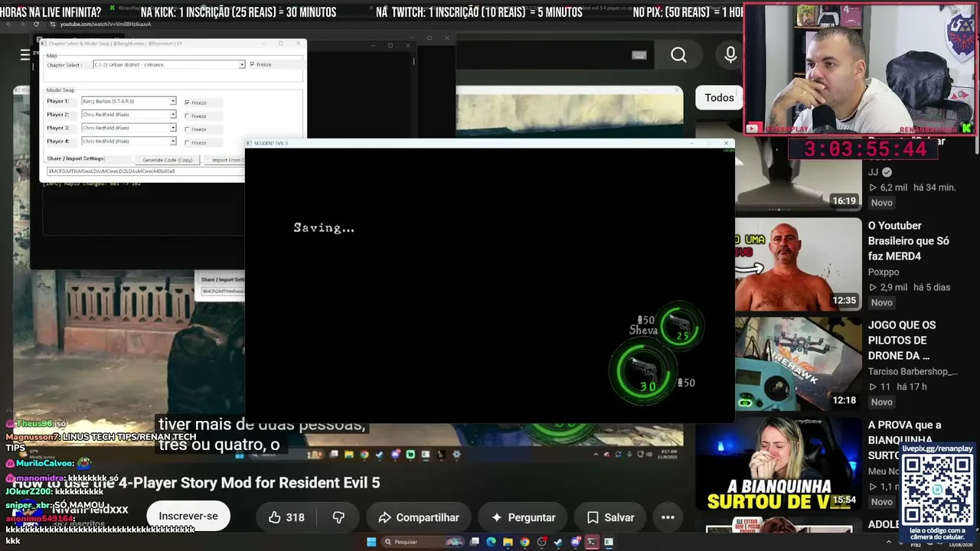Viewport: 980px width, 551px height.
Task: Reload the browser page
Action: (x=35, y=24)
